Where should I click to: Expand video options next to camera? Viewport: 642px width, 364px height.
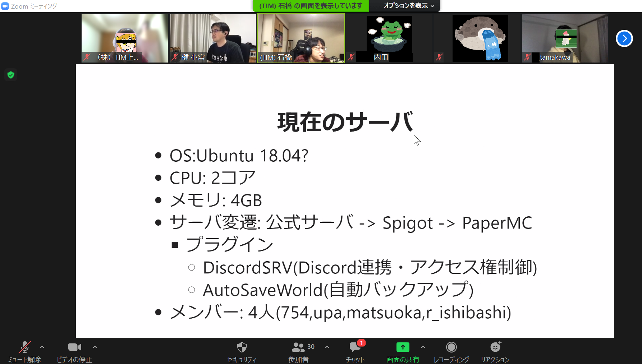tap(95, 347)
